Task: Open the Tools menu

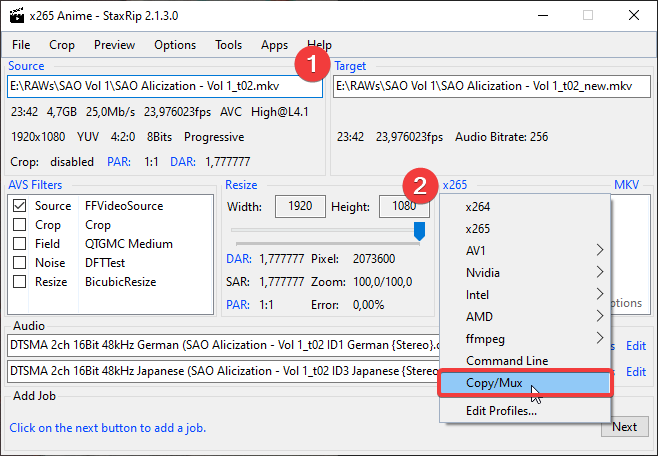Action: click(x=228, y=45)
